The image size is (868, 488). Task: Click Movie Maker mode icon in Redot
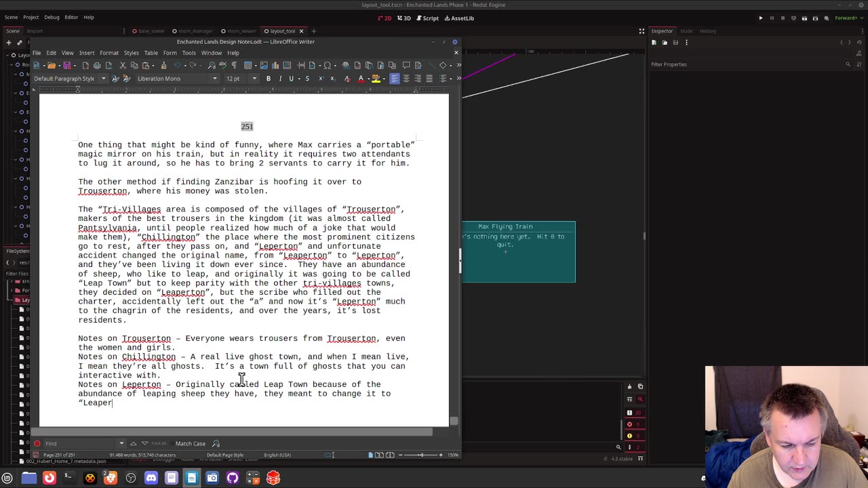point(826,18)
